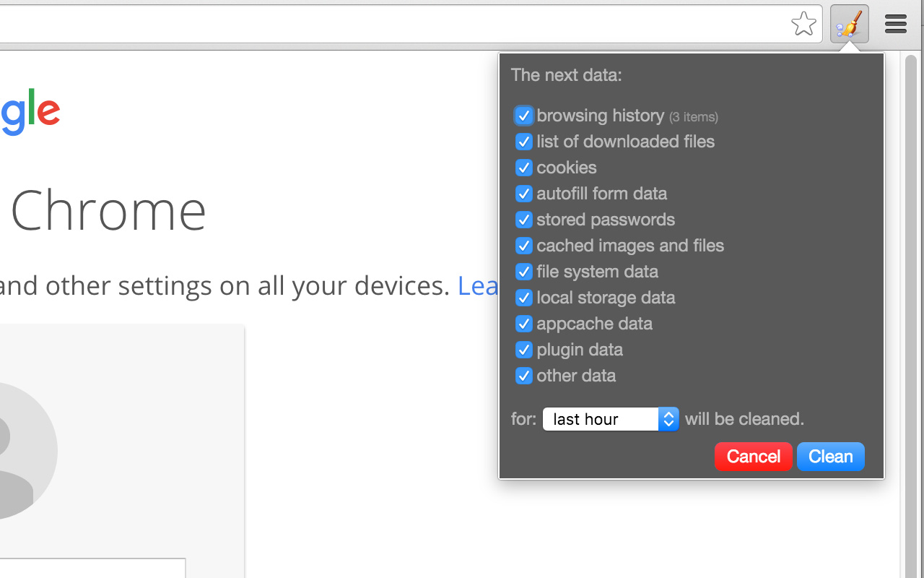Uncheck file system data
This screenshot has height=578, width=924.
[x=523, y=272]
